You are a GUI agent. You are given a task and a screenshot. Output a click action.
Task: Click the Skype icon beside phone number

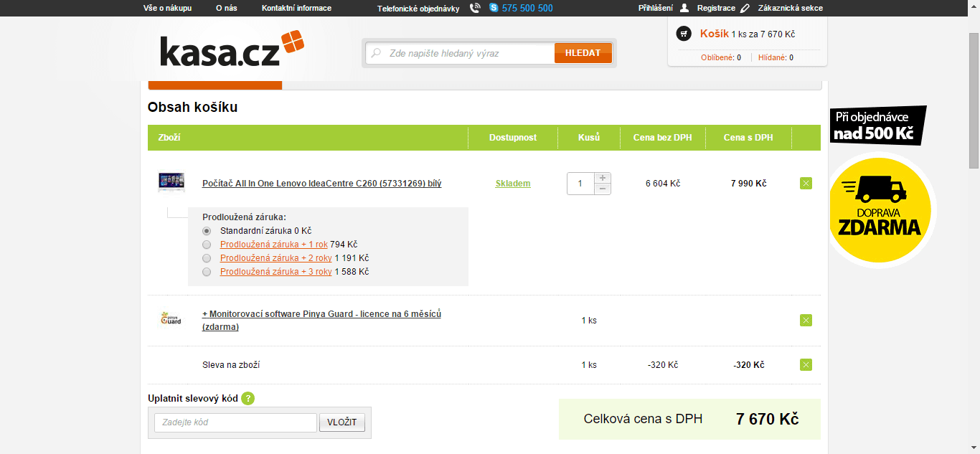tap(494, 8)
